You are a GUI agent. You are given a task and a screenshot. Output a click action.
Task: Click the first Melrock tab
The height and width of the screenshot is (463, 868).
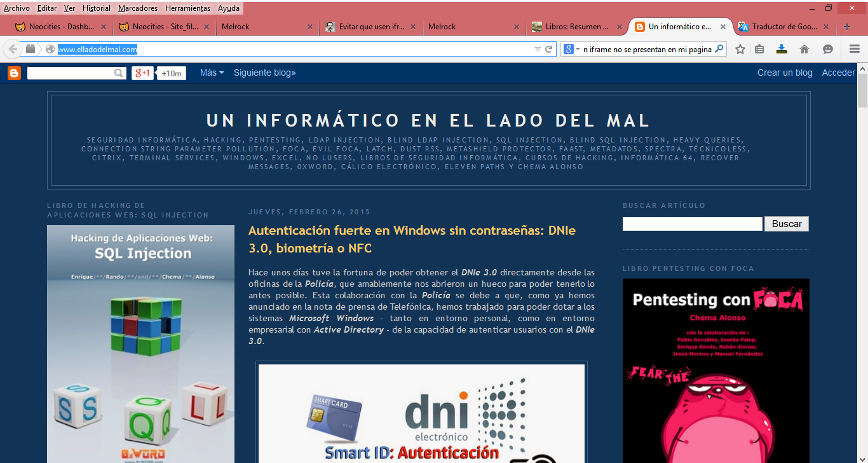(268, 27)
